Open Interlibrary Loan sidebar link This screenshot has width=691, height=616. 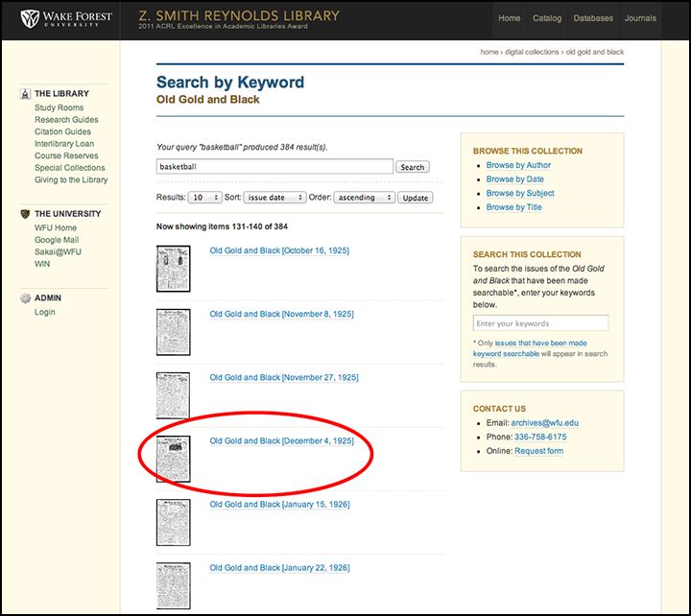tap(64, 144)
